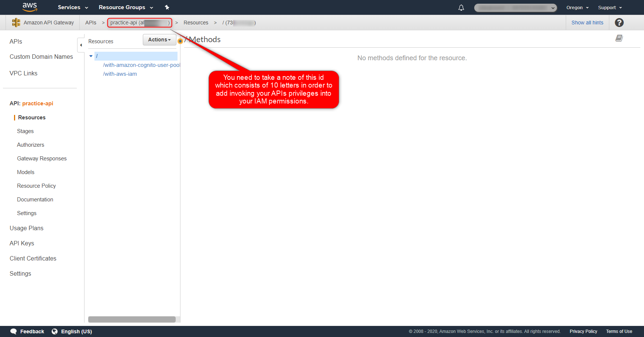Image resolution: width=644 pixels, height=337 pixels.
Task: Open the Resource Groups dropdown
Action: click(x=126, y=7)
